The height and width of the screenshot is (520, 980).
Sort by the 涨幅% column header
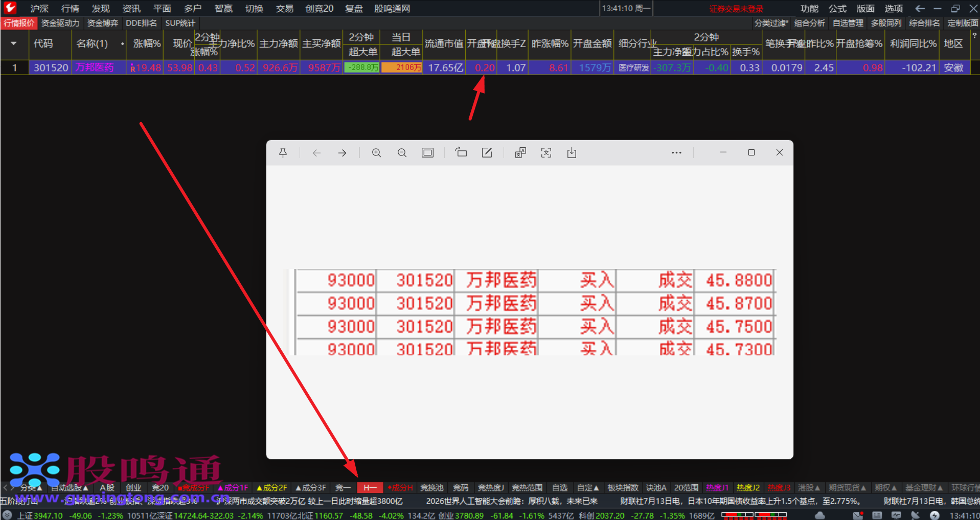click(x=147, y=43)
